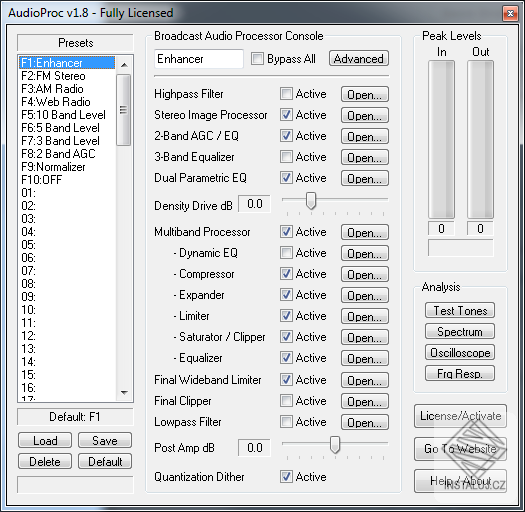Toggle Quantization Dither Active checkbox
Viewport: 525px width, 512px height.
point(286,477)
